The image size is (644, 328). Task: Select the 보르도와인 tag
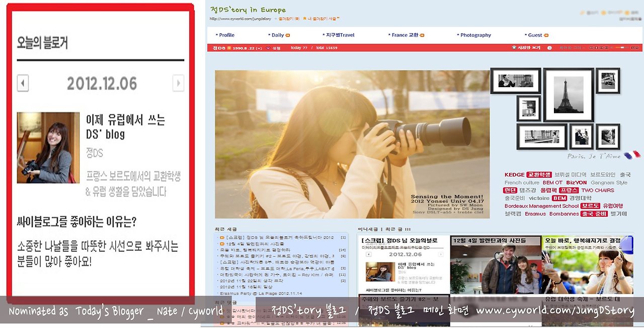[x=603, y=175]
